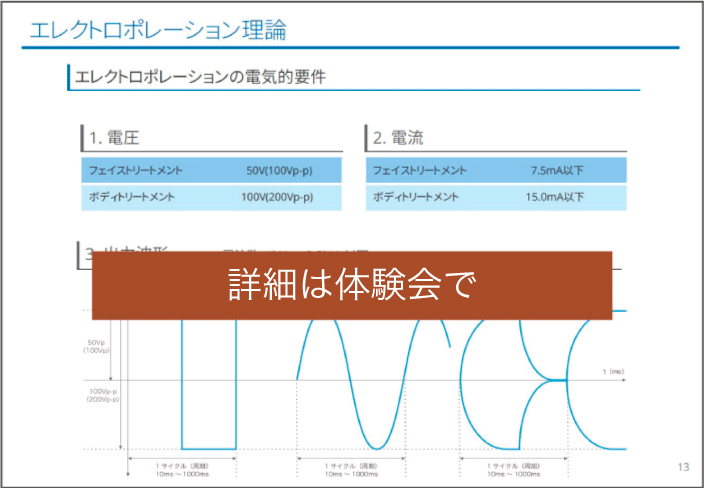Click the slide page number 13
The image size is (704, 488).
coord(683,467)
